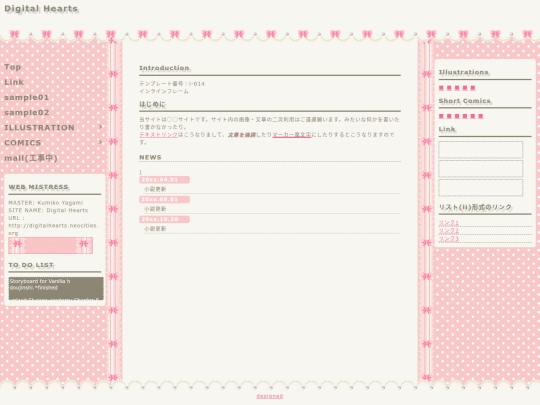This screenshot has width=540, height=405.
Task: Open sixth pink square under Short Comics
Action: 481,116
